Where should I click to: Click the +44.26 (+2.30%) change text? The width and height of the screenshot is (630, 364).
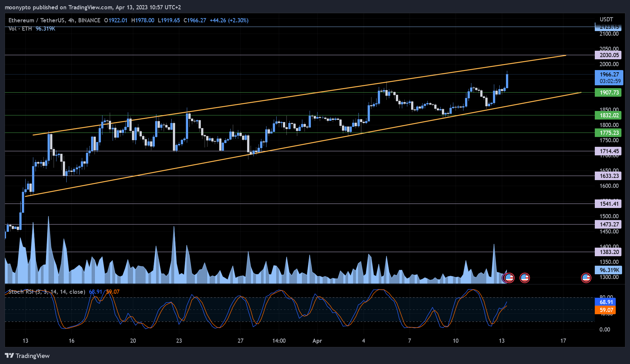pyautogui.click(x=229, y=20)
